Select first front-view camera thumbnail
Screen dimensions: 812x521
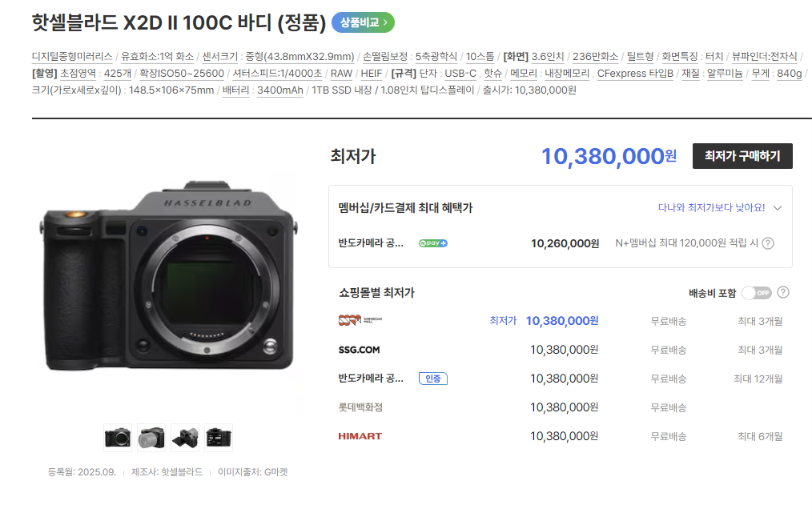(118, 438)
